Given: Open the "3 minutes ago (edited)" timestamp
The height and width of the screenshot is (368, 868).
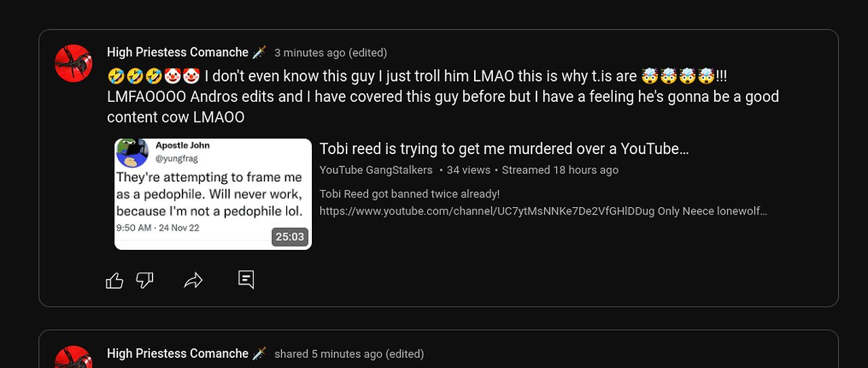Looking at the screenshot, I should pos(330,53).
